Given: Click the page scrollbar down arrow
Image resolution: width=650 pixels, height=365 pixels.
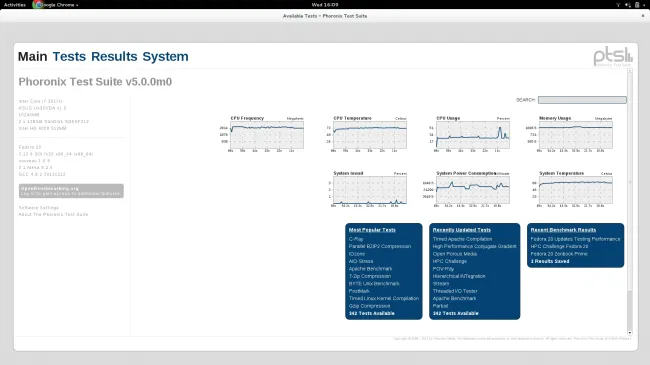Looking at the screenshot, I should [x=630, y=333].
